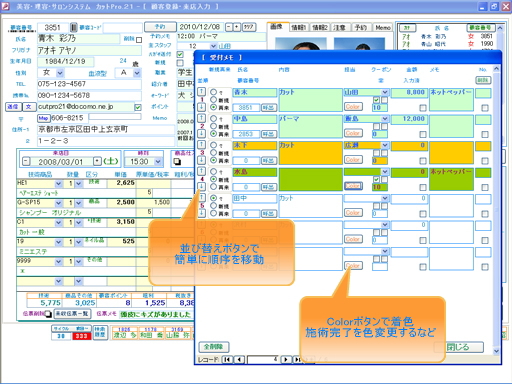
Task: Select 新規 radio in row 4 水島
Action: [x=213, y=179]
